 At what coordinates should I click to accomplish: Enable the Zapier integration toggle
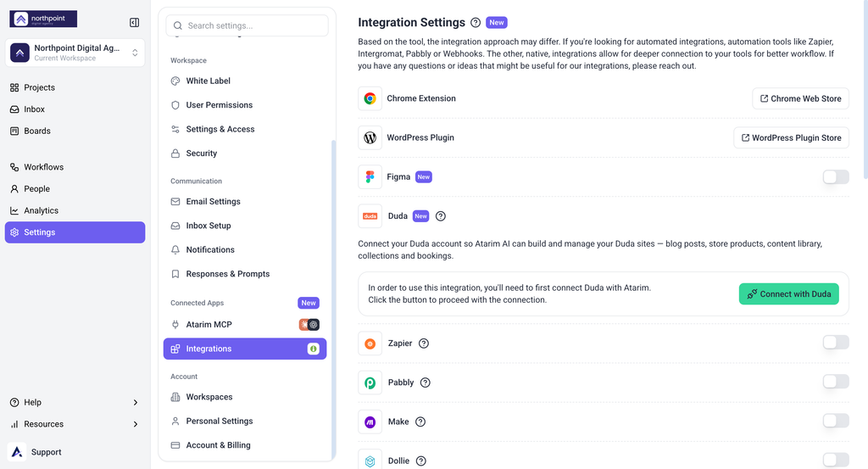click(x=835, y=343)
